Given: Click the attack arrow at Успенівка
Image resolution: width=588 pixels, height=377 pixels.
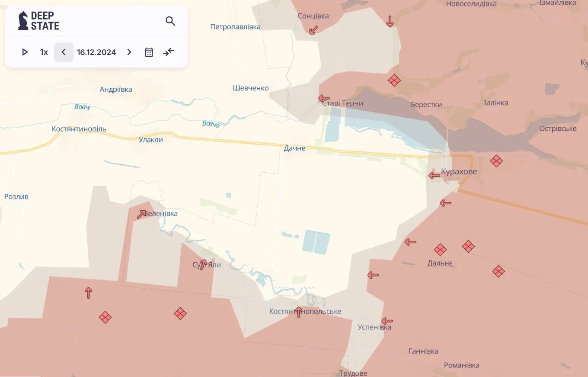Looking at the screenshot, I should pyautogui.click(x=387, y=321).
